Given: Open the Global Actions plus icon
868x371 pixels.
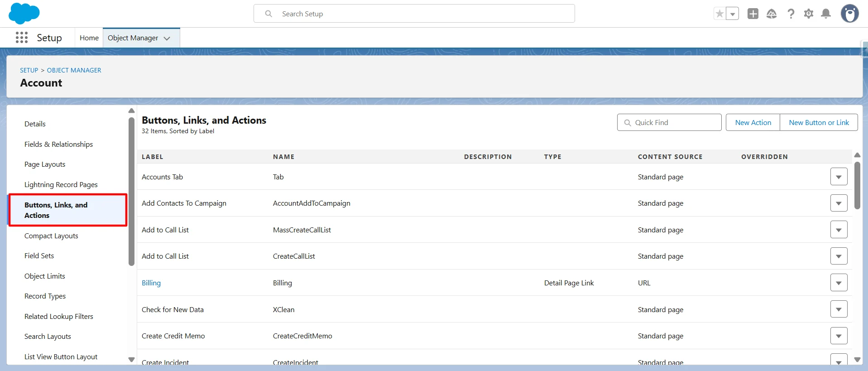Looking at the screenshot, I should pos(753,14).
